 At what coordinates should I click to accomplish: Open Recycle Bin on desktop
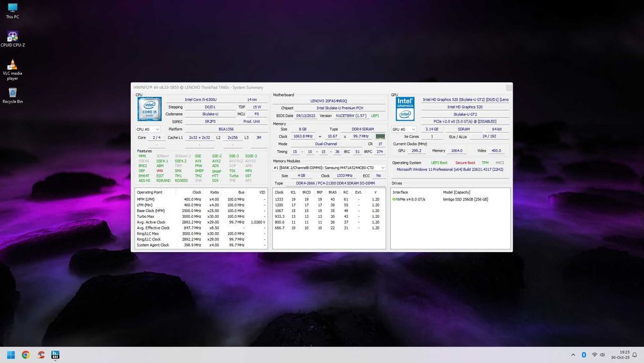12,96
